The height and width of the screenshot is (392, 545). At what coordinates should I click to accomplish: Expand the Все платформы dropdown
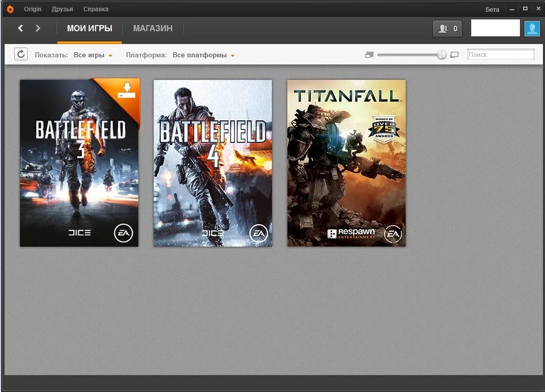pyautogui.click(x=203, y=55)
